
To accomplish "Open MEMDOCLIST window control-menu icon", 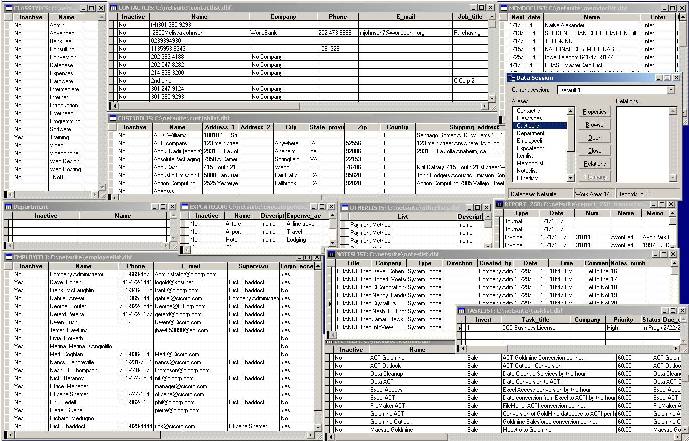I will click(x=503, y=8).
